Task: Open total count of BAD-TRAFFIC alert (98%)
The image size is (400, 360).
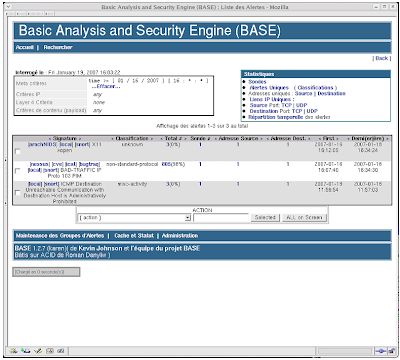Action: [166, 164]
